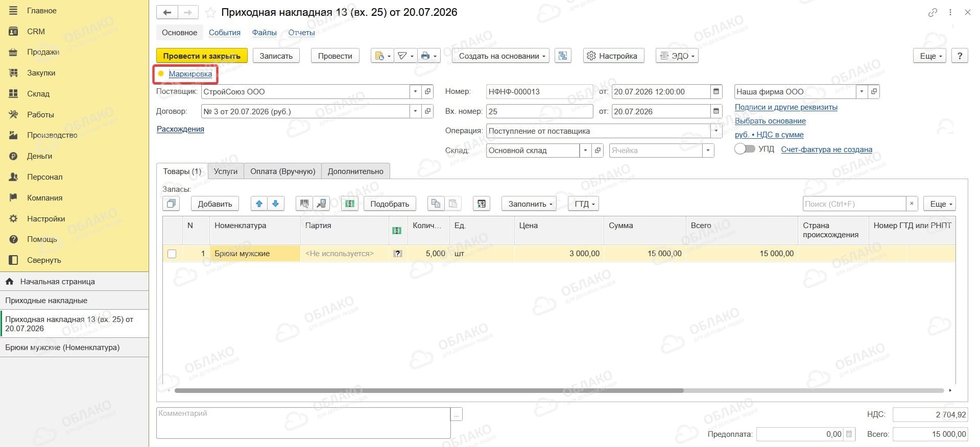This screenshot has width=980, height=447.
Task: Open the Оплата (Вручную) tab
Action: click(x=283, y=171)
